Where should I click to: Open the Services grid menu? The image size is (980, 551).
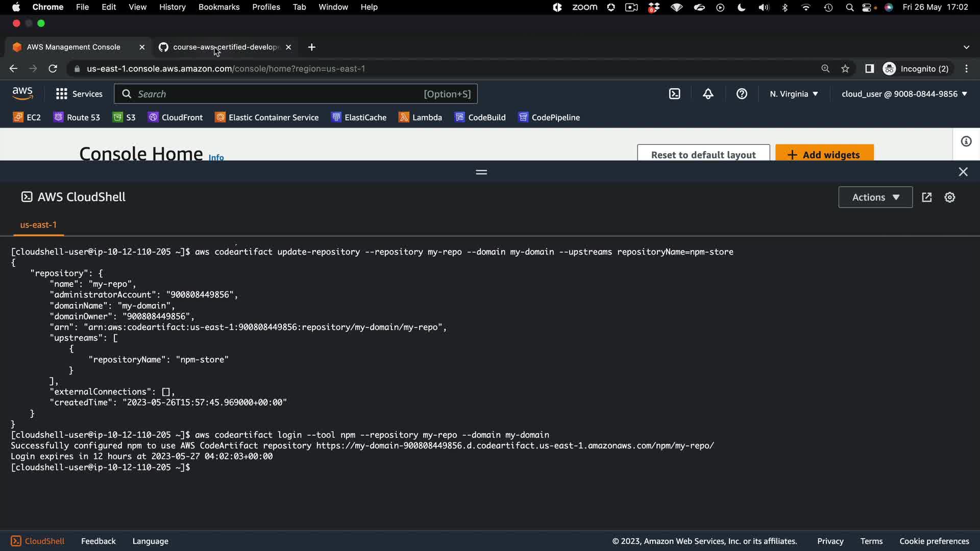tap(79, 94)
